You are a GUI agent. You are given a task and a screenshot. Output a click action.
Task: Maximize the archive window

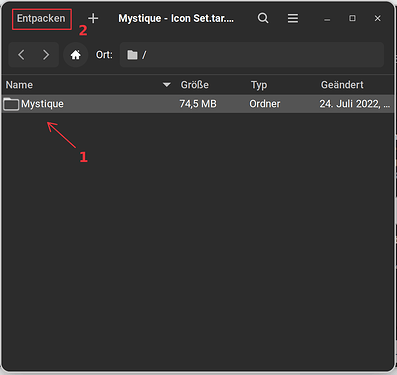352,18
